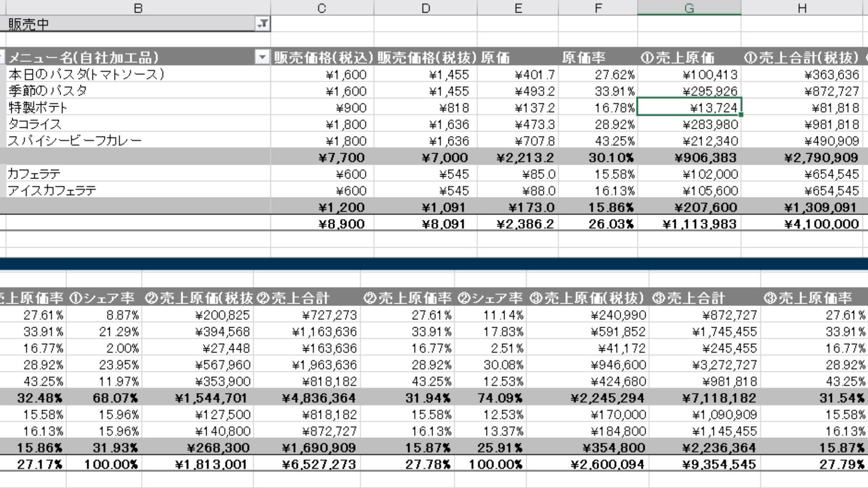Select column E header
This screenshot has height=488, width=868.
coord(518,8)
